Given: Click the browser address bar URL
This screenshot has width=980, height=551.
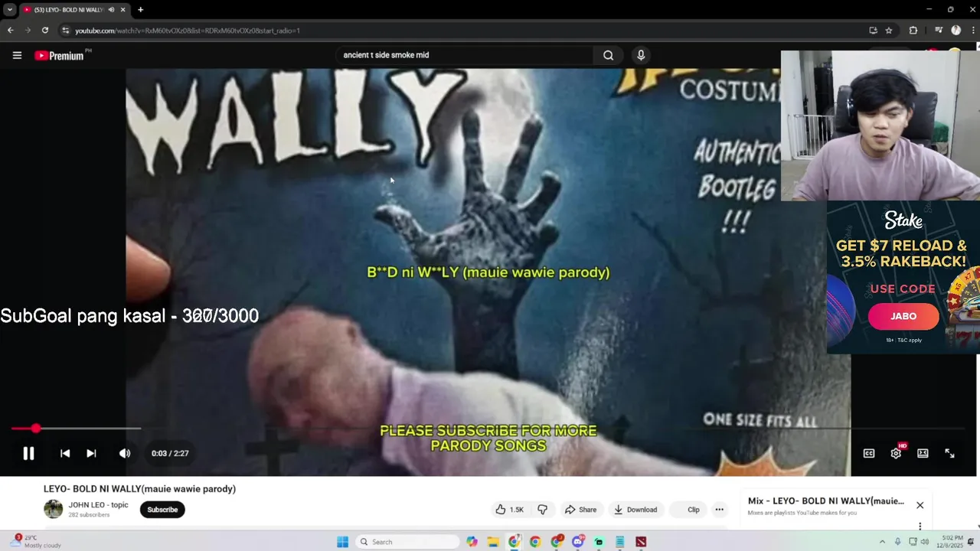Looking at the screenshot, I should coord(188,31).
